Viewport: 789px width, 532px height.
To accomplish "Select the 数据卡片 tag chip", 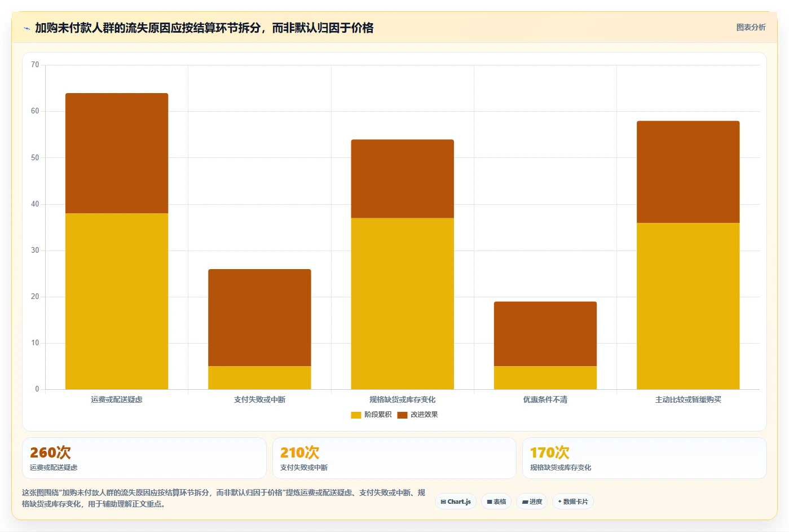I will pyautogui.click(x=572, y=502).
